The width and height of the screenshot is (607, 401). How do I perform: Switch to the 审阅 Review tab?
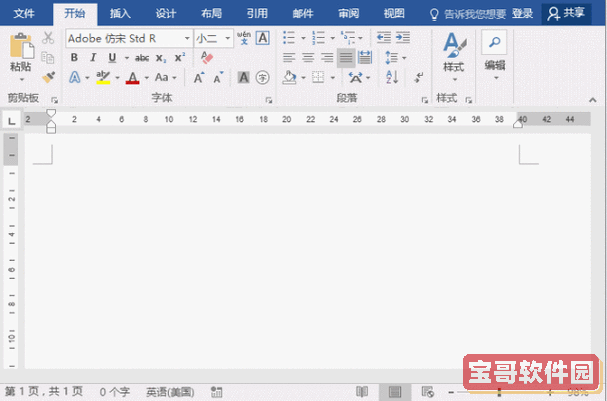click(348, 14)
